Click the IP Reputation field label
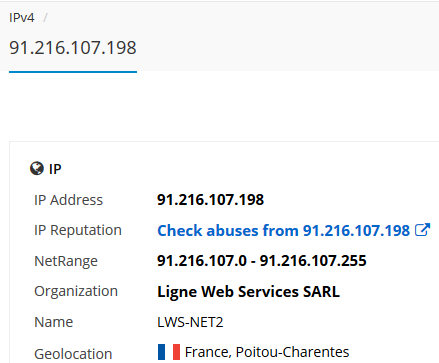The image size is (439, 363). tap(78, 230)
